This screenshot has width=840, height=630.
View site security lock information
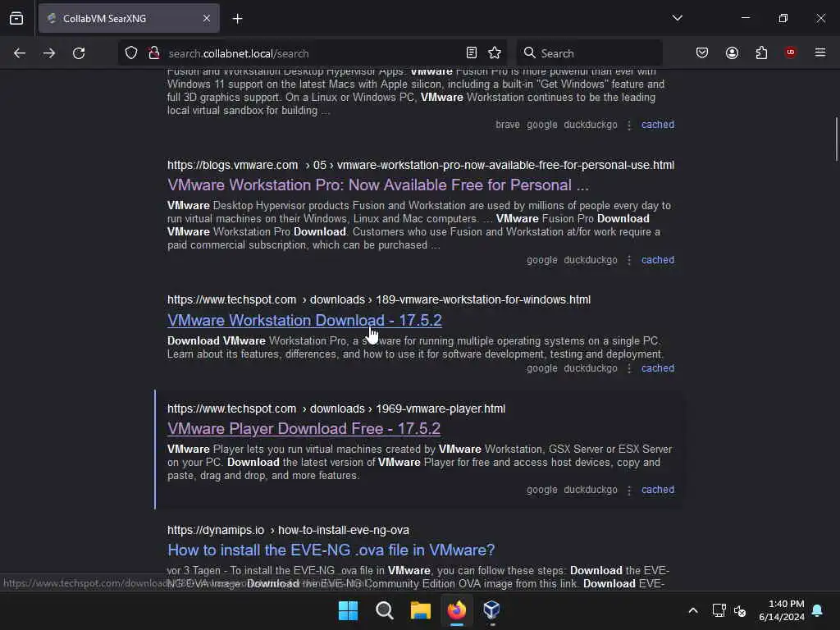click(154, 53)
